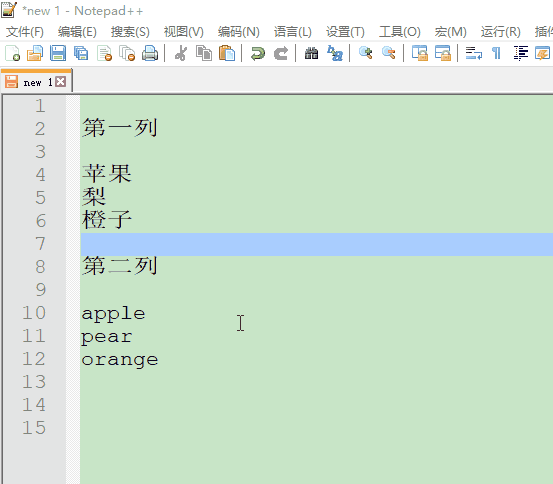Viewport: 553px width, 484px height.
Task: Click the Redo arrow icon
Action: [x=281, y=54]
